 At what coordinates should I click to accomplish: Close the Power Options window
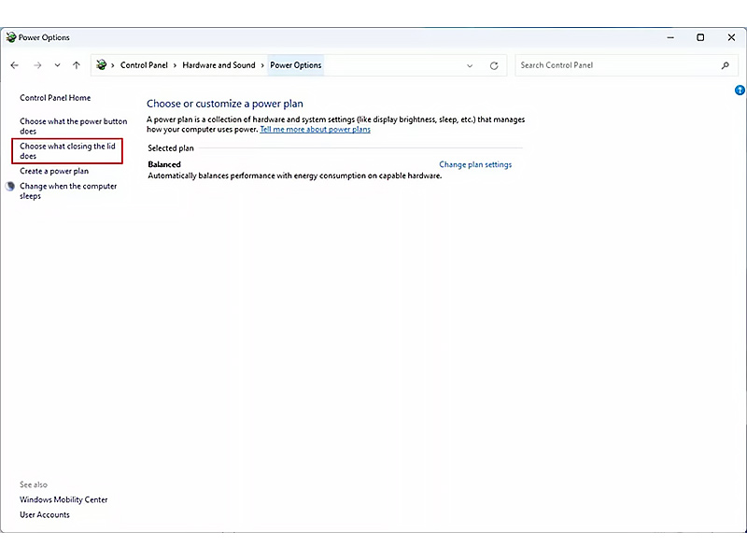click(x=731, y=37)
